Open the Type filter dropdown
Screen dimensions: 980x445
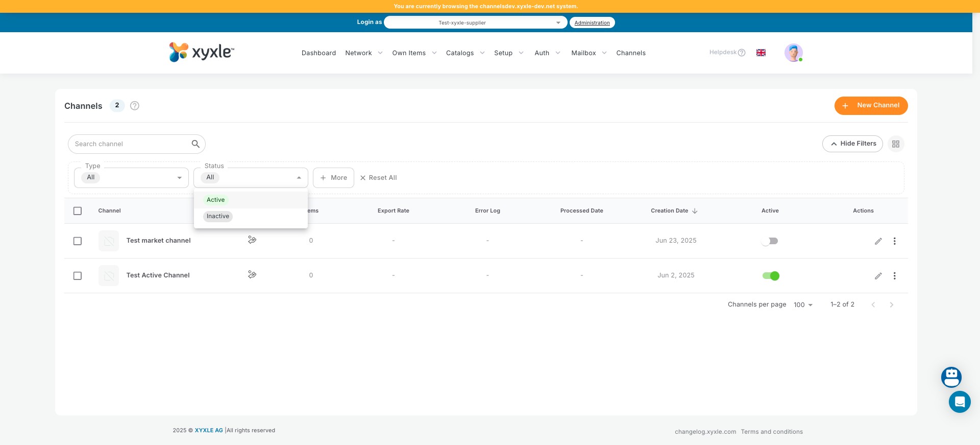(x=131, y=178)
